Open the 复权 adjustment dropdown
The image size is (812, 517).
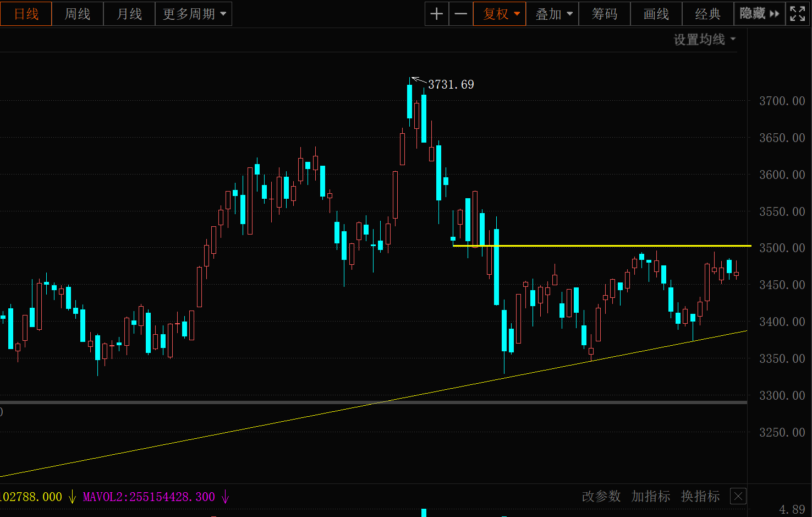[x=500, y=14]
